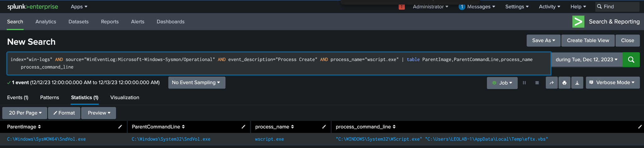Image resolution: width=644 pixels, height=148 pixels.
Task: Edit the ParentCommandLine column with pencil icon
Action: 243,127
